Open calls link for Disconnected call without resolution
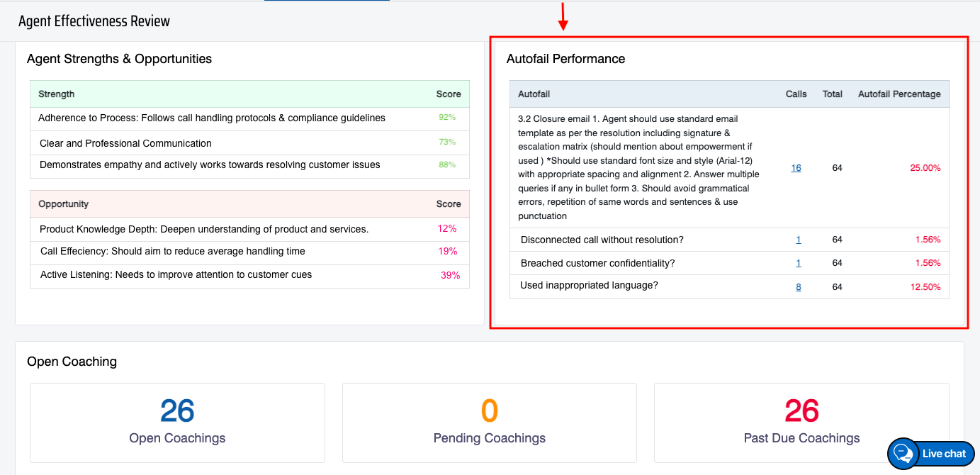This screenshot has height=475, width=980. click(799, 240)
